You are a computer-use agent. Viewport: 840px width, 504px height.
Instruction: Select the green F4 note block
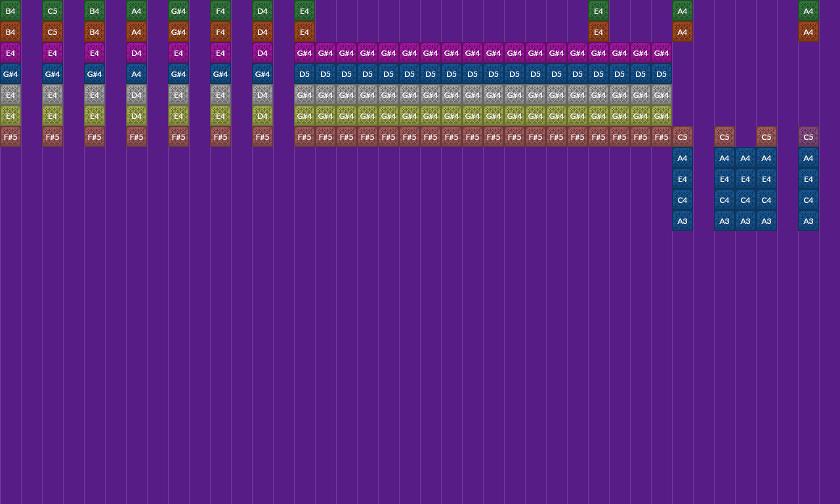coord(220,10)
